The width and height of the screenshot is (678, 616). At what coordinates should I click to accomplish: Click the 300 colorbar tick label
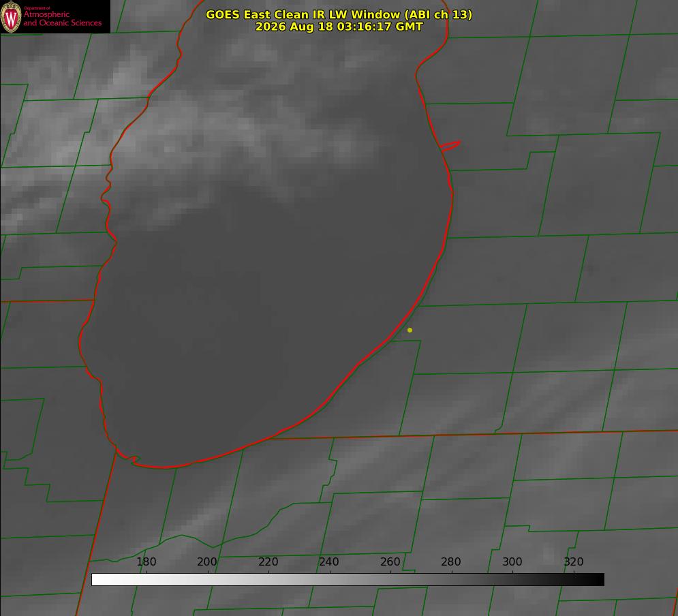pyautogui.click(x=512, y=561)
